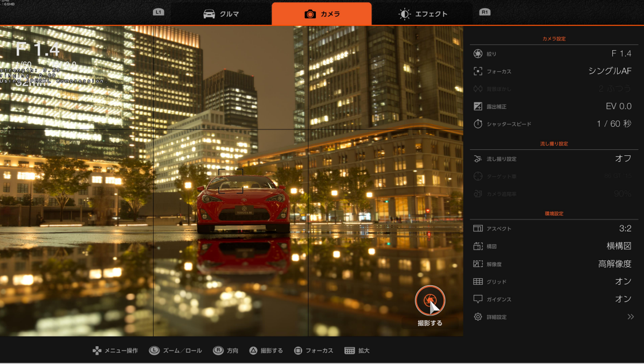This screenshot has height=364, width=644.
Task: Click the アスペクト aspect ratio icon
Action: tap(477, 229)
